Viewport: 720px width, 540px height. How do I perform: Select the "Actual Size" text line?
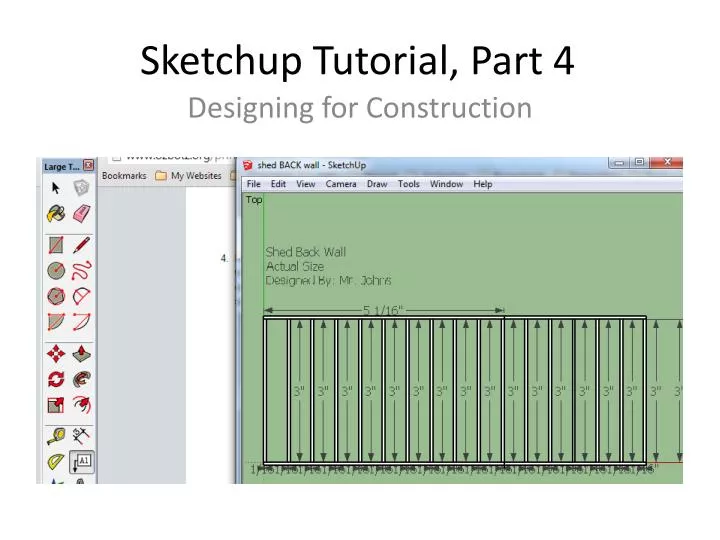click(x=295, y=266)
